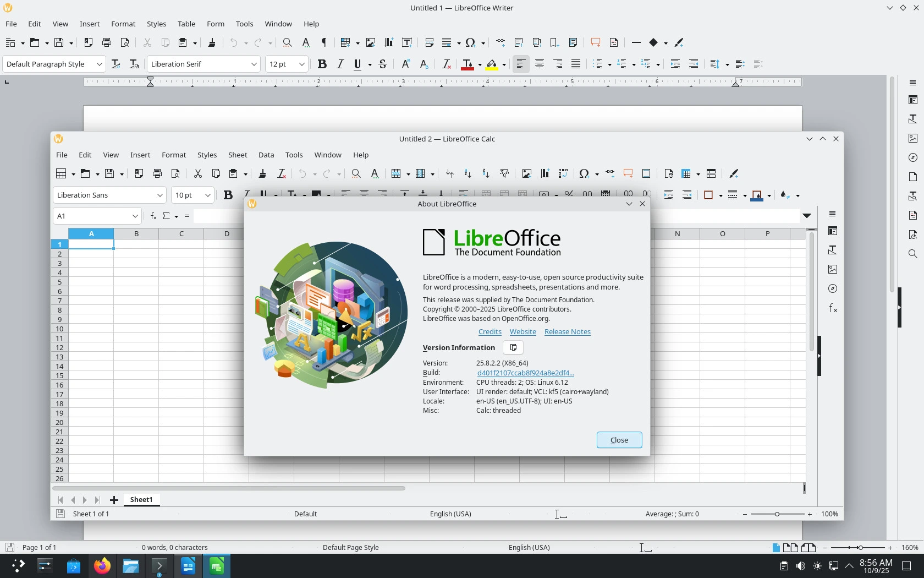The image size is (924, 578).
Task: Click the Calc Sort Ascending icon
Action: (x=468, y=173)
